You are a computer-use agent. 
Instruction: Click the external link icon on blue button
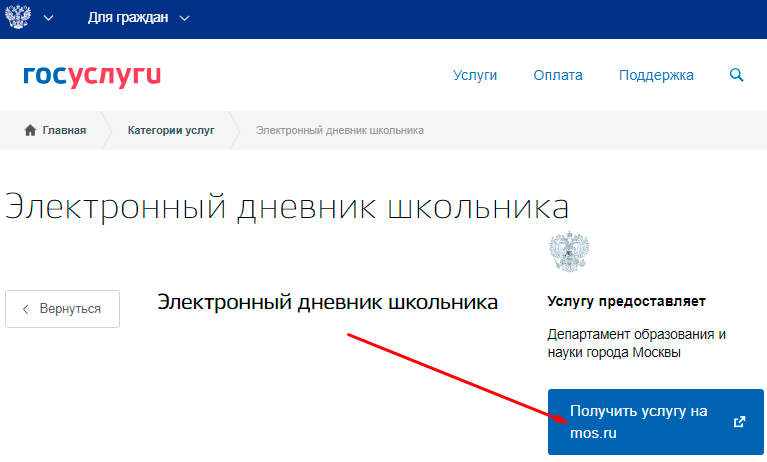point(740,422)
